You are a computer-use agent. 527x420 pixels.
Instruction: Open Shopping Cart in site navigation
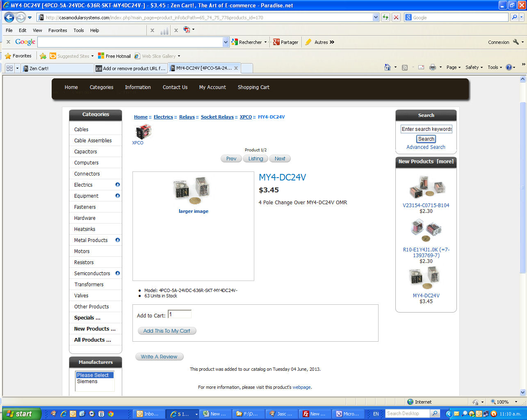pos(253,87)
